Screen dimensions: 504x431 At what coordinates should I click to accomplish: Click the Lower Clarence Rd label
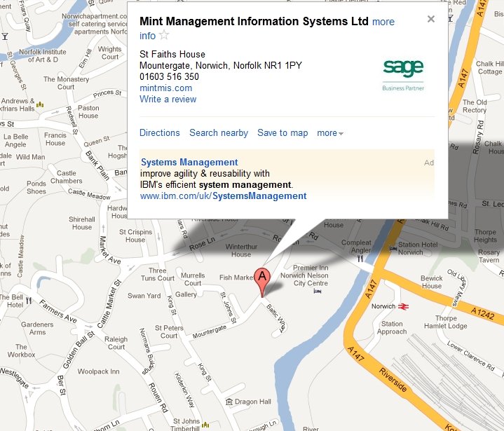[471, 356]
